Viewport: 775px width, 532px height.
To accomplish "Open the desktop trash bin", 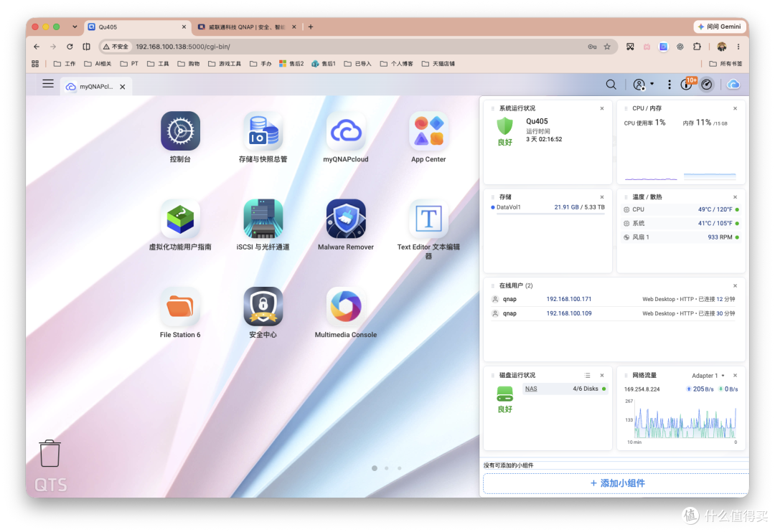I will tap(50, 453).
